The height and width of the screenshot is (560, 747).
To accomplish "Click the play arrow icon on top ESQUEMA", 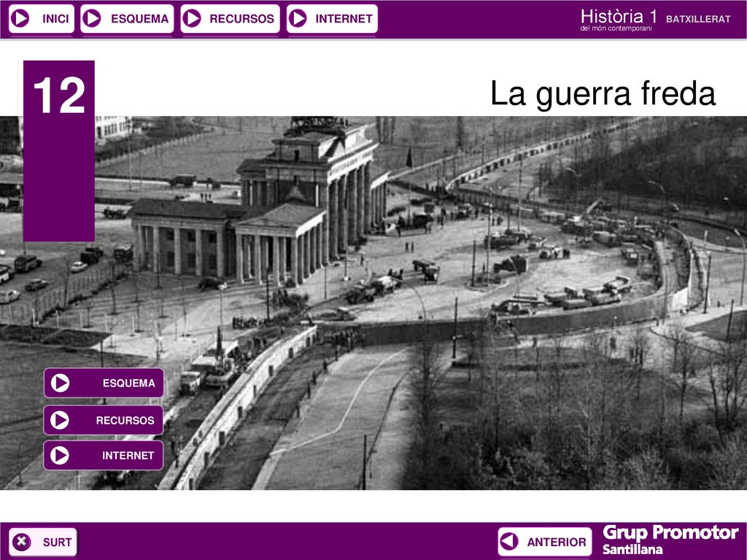I will 92,18.
